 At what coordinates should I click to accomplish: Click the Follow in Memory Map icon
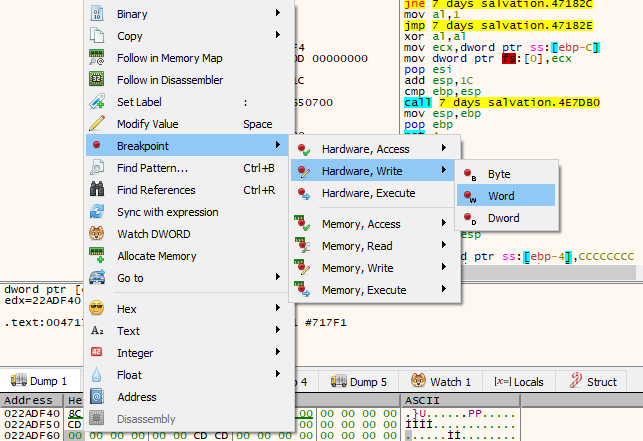(97, 58)
